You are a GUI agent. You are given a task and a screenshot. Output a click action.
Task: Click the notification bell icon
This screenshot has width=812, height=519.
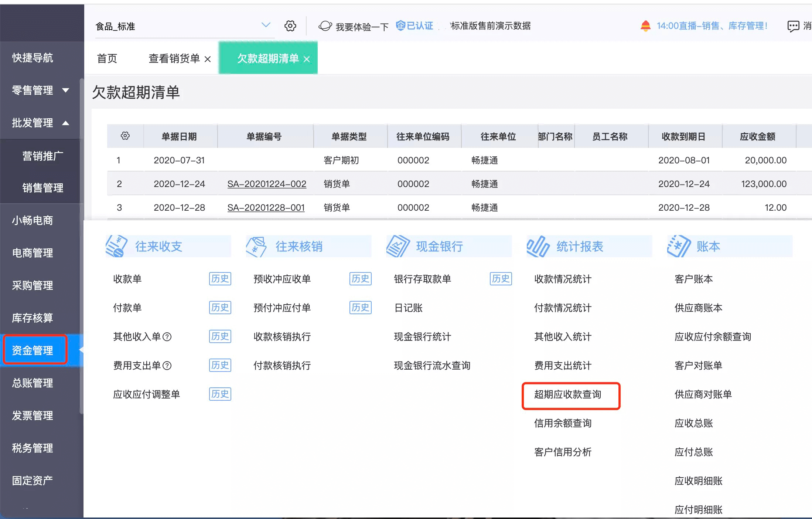coord(645,26)
